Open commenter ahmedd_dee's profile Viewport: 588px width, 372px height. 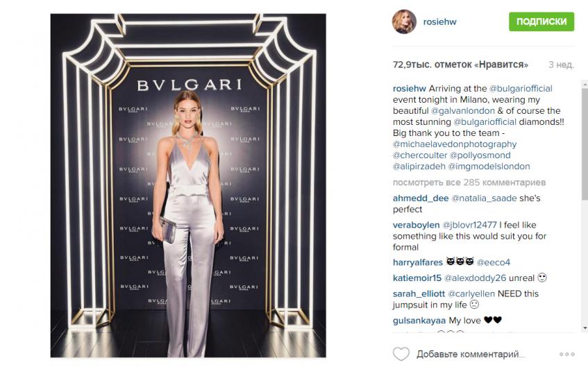pos(421,198)
